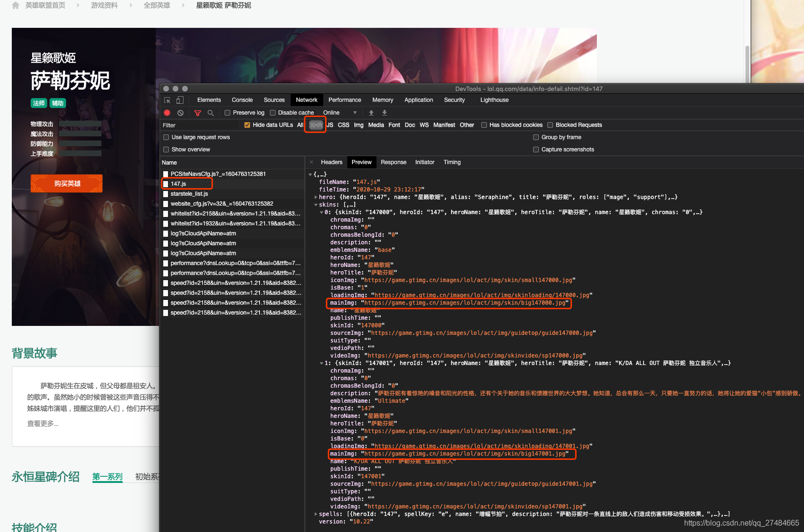This screenshot has width=804, height=532.
Task: Close the request details pane with X
Action: [311, 162]
